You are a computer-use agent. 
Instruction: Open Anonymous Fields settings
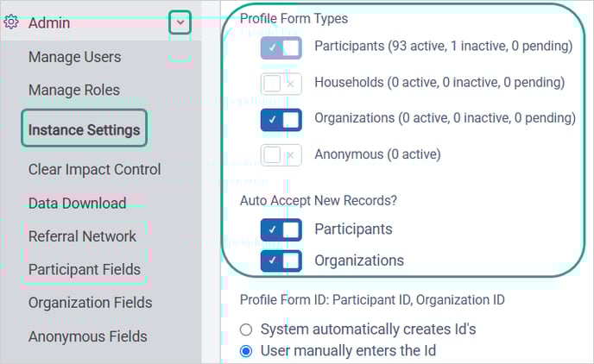click(x=87, y=336)
